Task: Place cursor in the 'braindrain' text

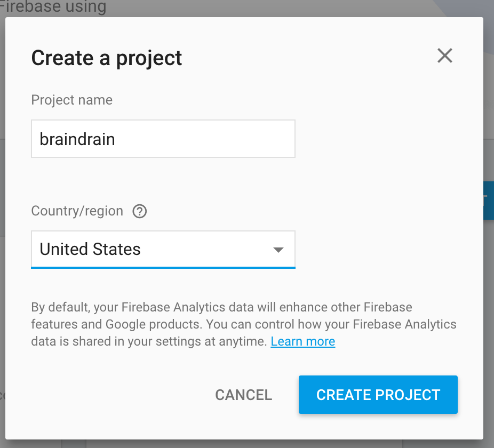Action: 77,139
